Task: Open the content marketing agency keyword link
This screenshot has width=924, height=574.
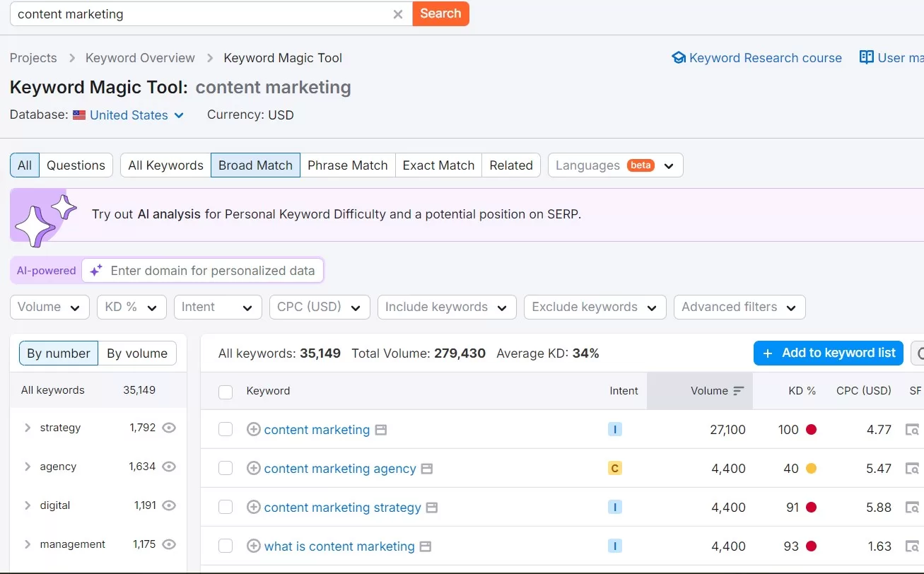Action: (x=340, y=469)
